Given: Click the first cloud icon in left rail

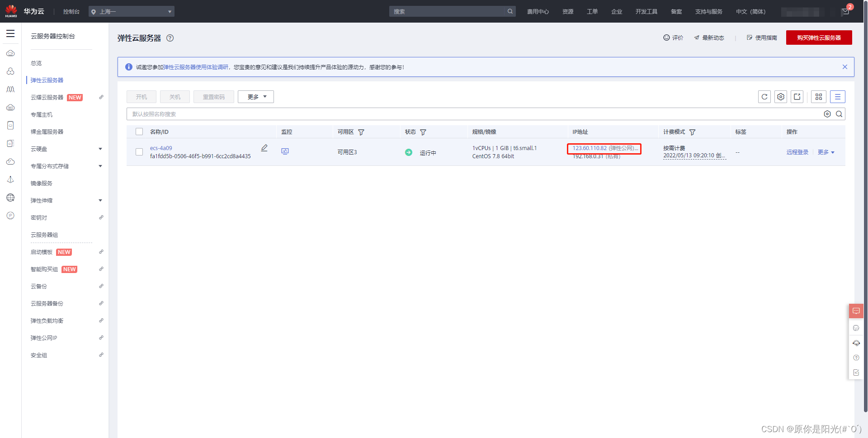Looking at the screenshot, I should 10,53.
